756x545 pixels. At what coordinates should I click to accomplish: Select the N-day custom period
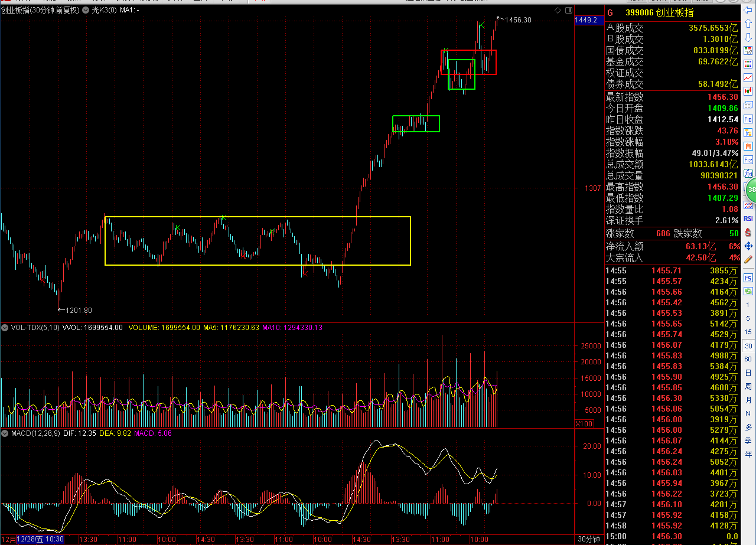click(748, 413)
